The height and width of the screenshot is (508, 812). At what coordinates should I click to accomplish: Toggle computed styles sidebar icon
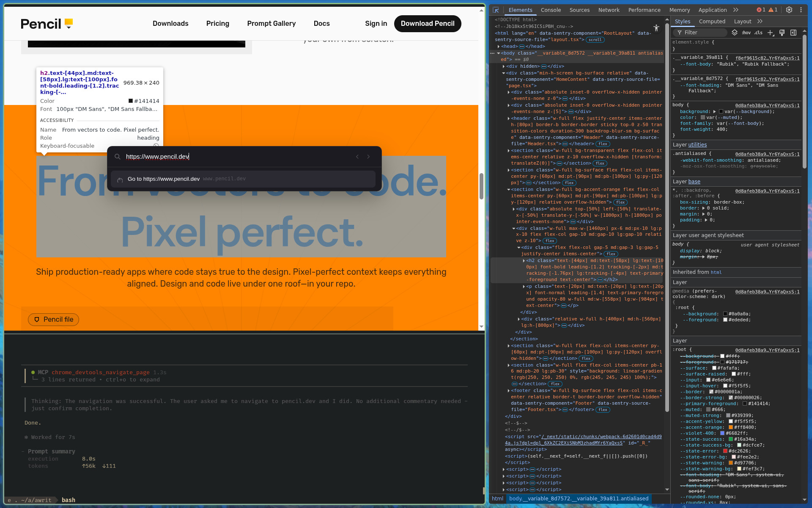click(793, 33)
